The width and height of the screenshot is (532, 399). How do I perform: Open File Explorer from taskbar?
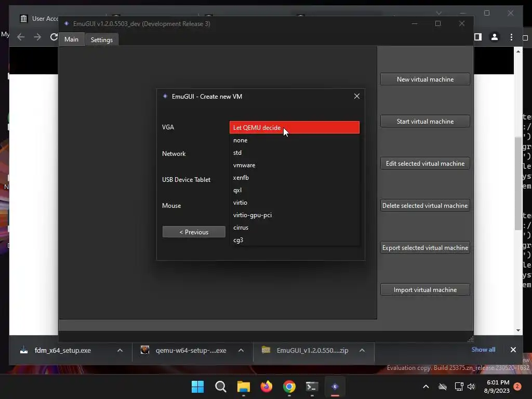click(243, 387)
